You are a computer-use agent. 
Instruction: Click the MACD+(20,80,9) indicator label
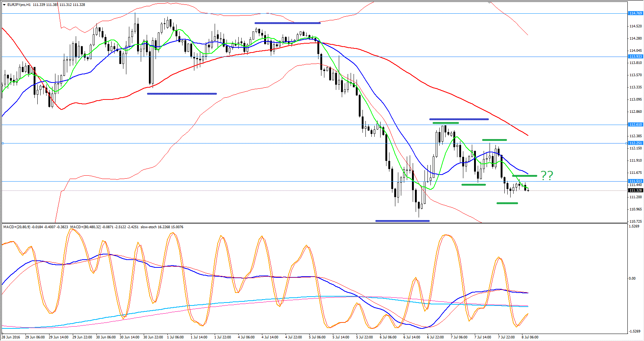[x=17, y=227]
